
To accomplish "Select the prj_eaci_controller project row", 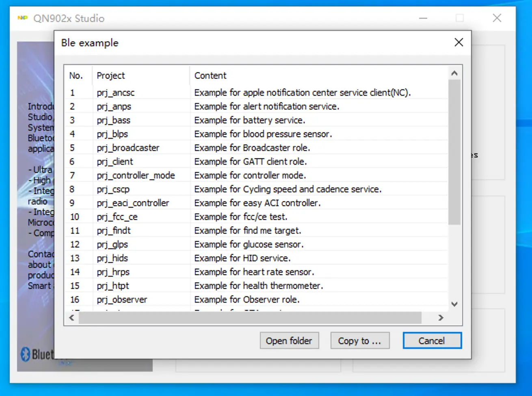I will pos(257,203).
